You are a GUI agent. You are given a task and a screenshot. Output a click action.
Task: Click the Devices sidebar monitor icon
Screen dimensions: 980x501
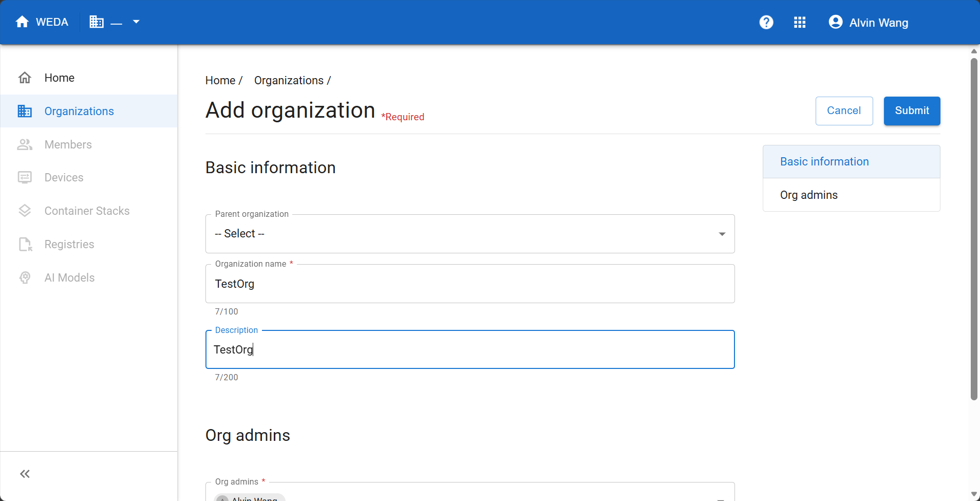(25, 177)
